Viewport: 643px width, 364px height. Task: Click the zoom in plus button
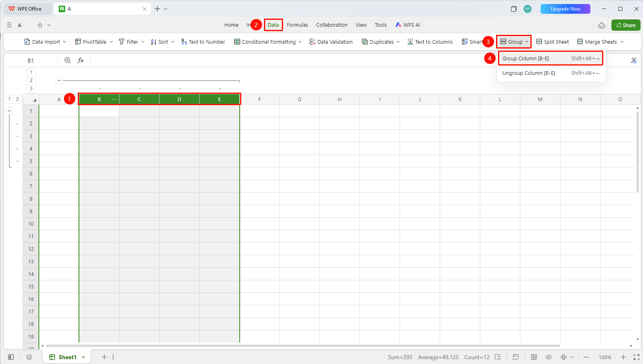tap(624, 357)
